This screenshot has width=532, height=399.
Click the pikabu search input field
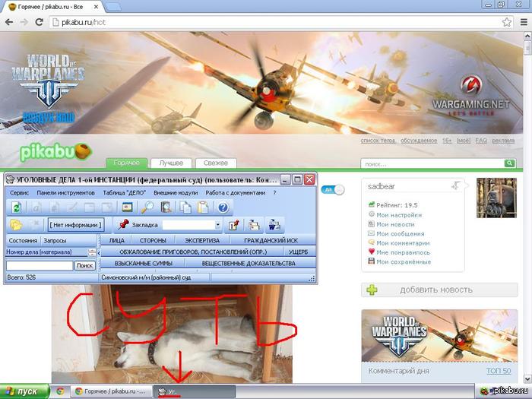pyautogui.click(x=432, y=163)
